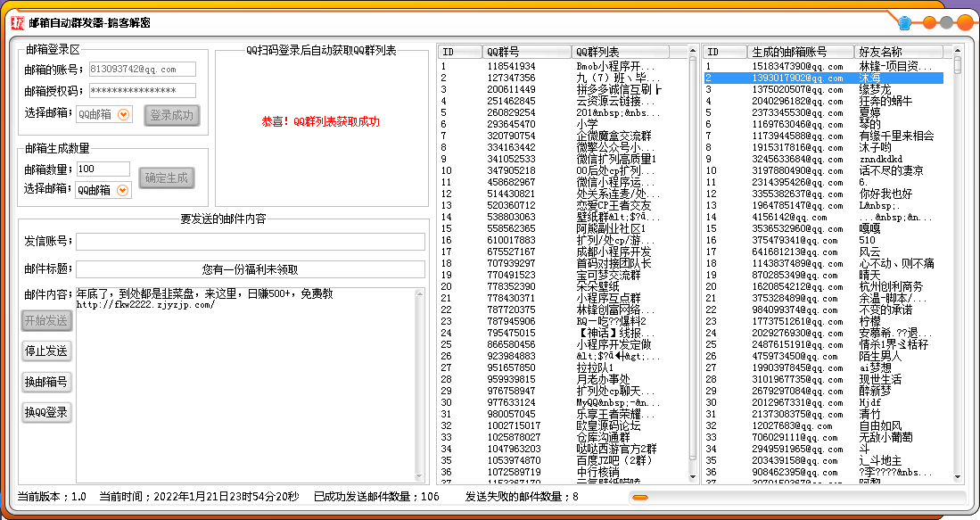Select the 斗地主 friend row
Viewport: 980px width, 520px height.
click(x=823, y=460)
